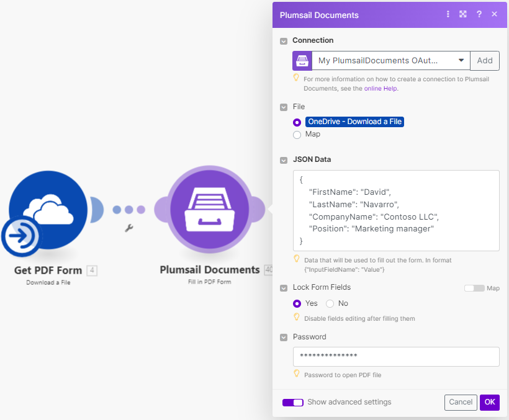Screen dimensions: 509x420
Task: Click the Password input field
Action: (396, 357)
